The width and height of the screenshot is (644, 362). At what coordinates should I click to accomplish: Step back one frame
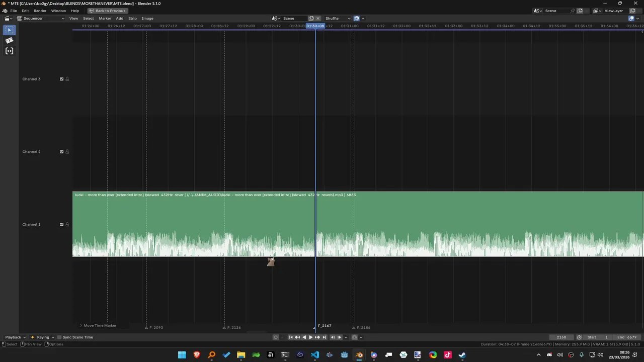(x=333, y=337)
